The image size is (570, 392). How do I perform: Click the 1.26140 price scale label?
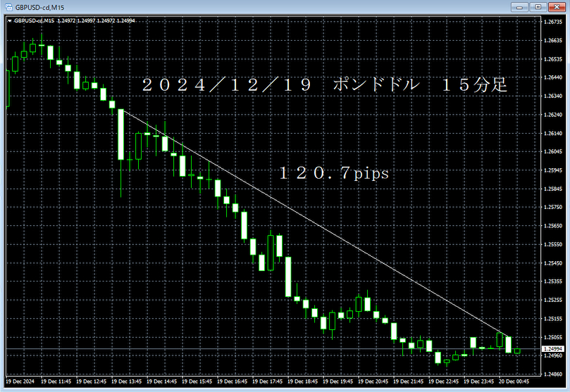coord(553,133)
